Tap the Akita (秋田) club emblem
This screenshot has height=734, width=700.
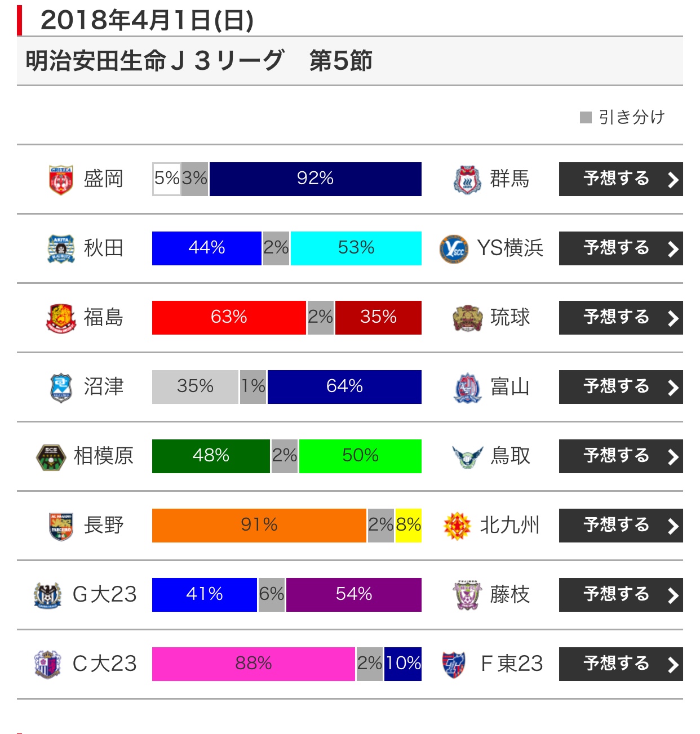tap(61, 249)
